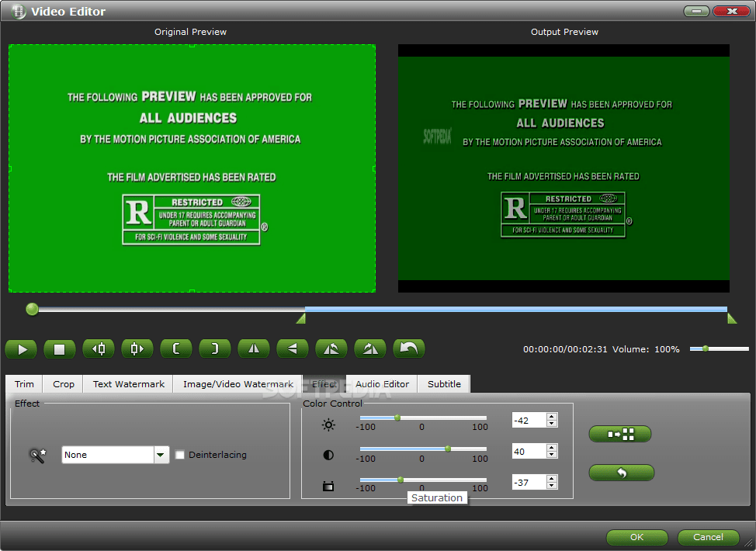Click the brightness sun icon

pos(328,425)
